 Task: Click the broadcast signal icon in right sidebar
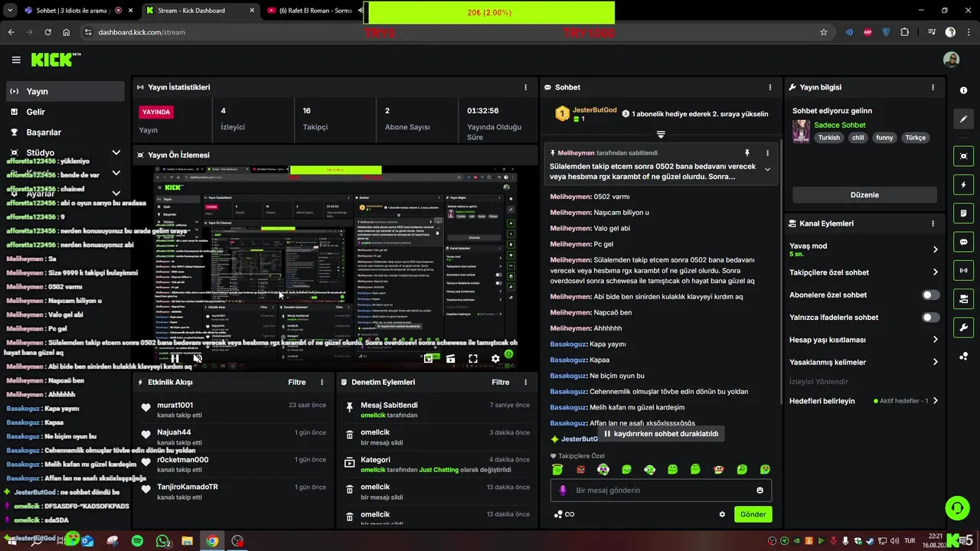(963, 270)
